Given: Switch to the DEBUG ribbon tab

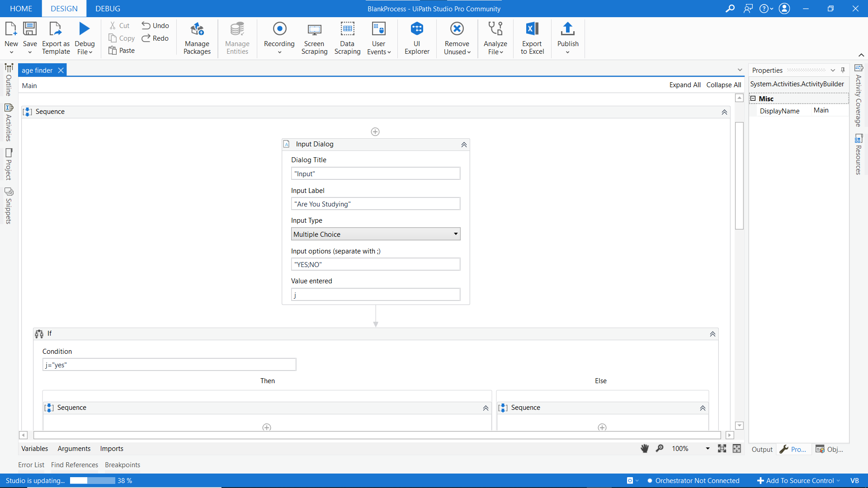Looking at the screenshot, I should 108,9.
